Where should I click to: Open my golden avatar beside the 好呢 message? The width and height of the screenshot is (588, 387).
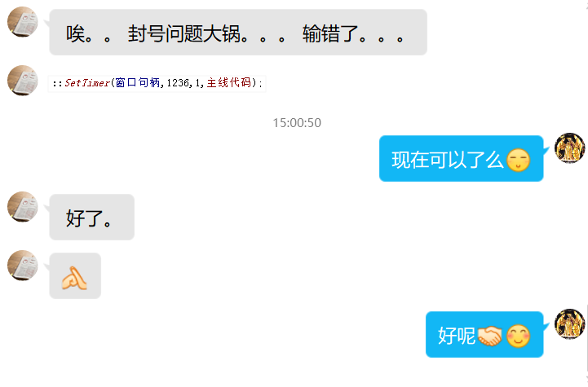tap(569, 324)
